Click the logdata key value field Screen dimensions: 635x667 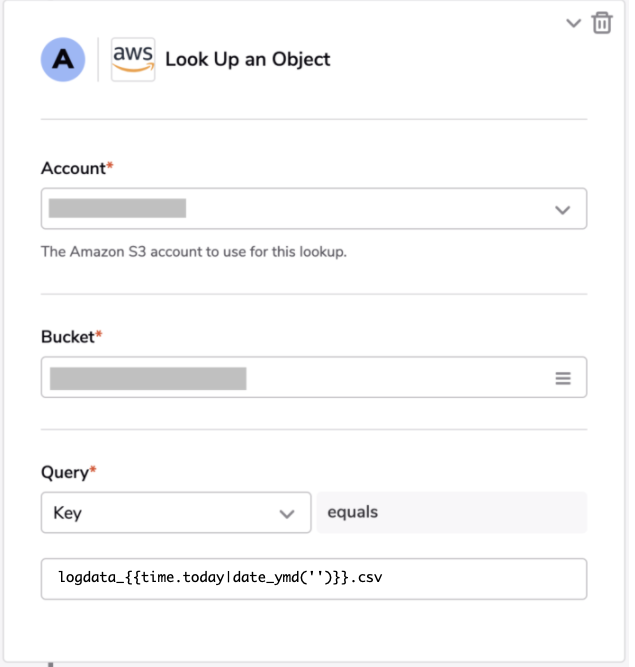pyautogui.click(x=314, y=579)
